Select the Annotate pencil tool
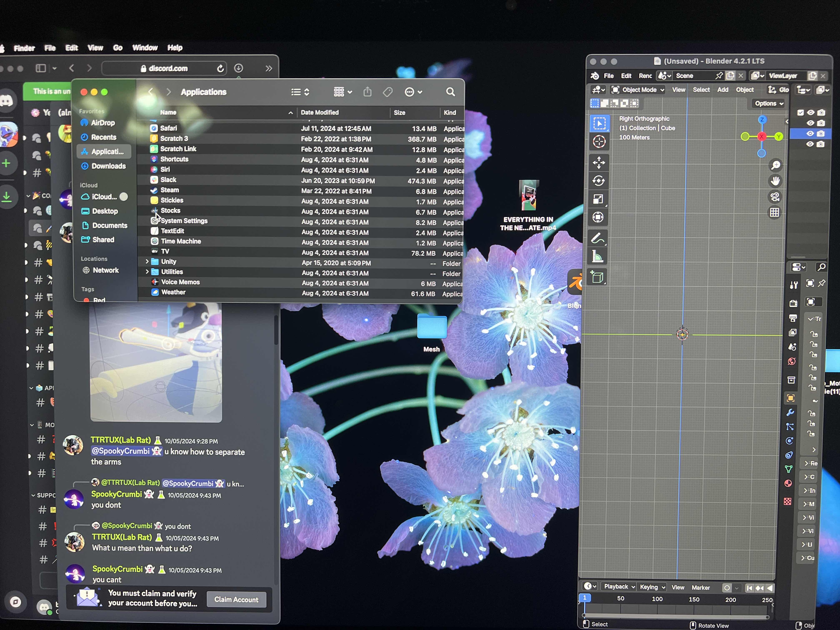This screenshot has height=630, width=840. click(598, 238)
